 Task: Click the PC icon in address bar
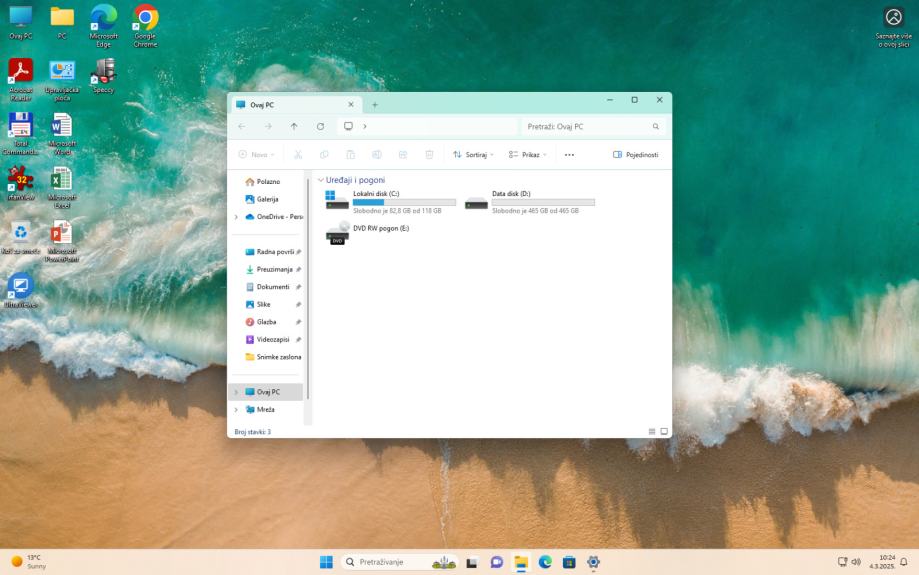pyautogui.click(x=348, y=126)
